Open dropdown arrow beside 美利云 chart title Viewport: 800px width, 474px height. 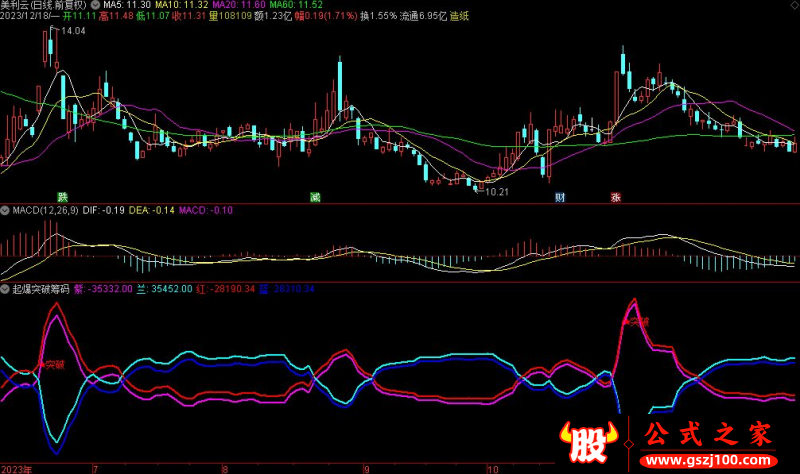click(95, 5)
